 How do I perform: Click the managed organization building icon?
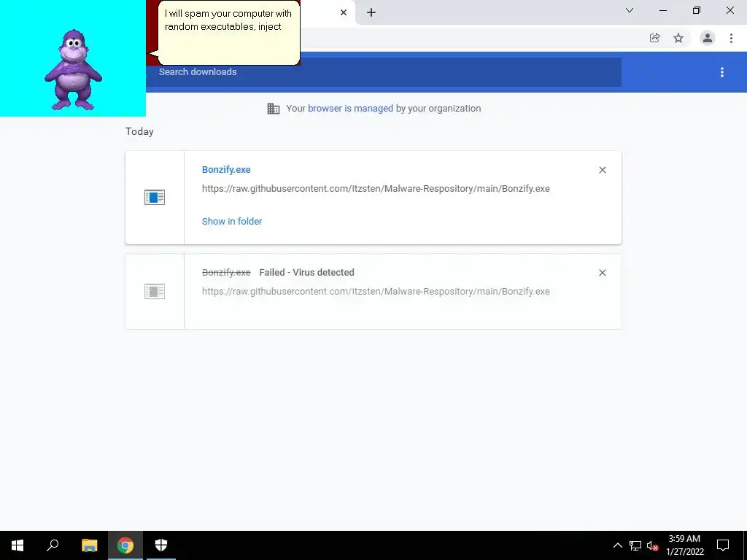274,109
